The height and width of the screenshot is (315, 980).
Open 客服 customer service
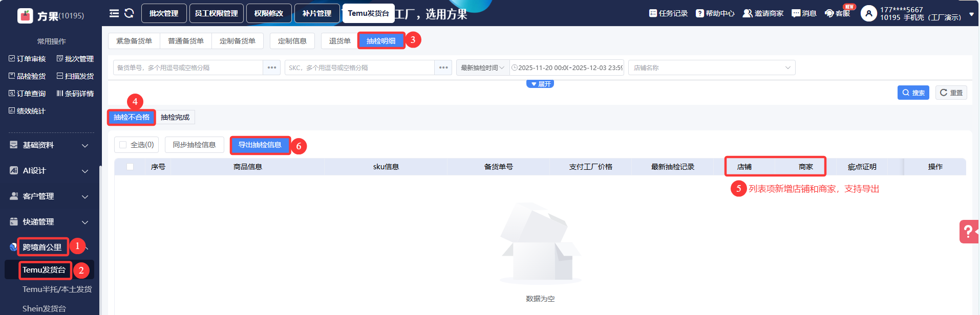pos(838,13)
